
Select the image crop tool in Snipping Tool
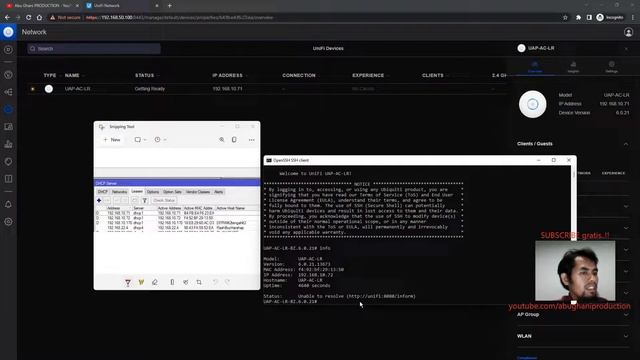pos(199,282)
